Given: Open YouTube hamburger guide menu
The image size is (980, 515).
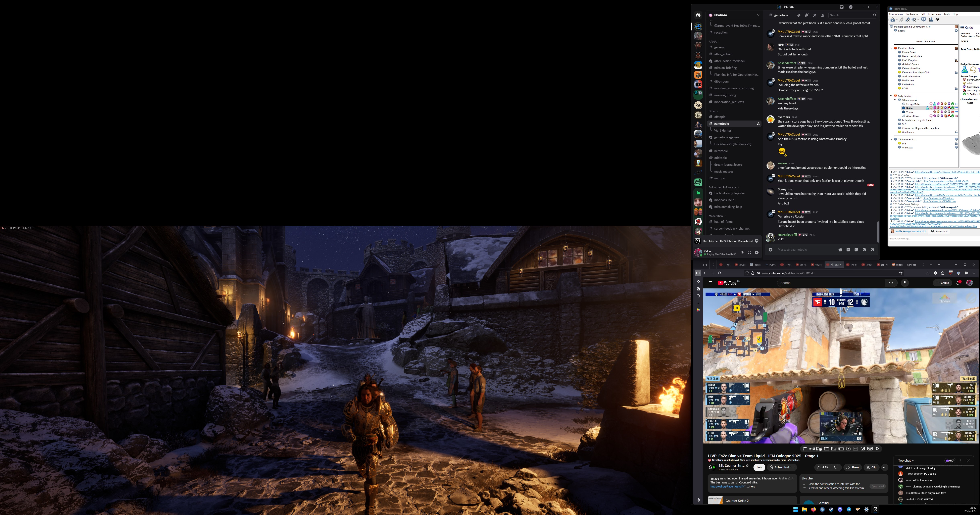Looking at the screenshot, I should [x=710, y=283].
